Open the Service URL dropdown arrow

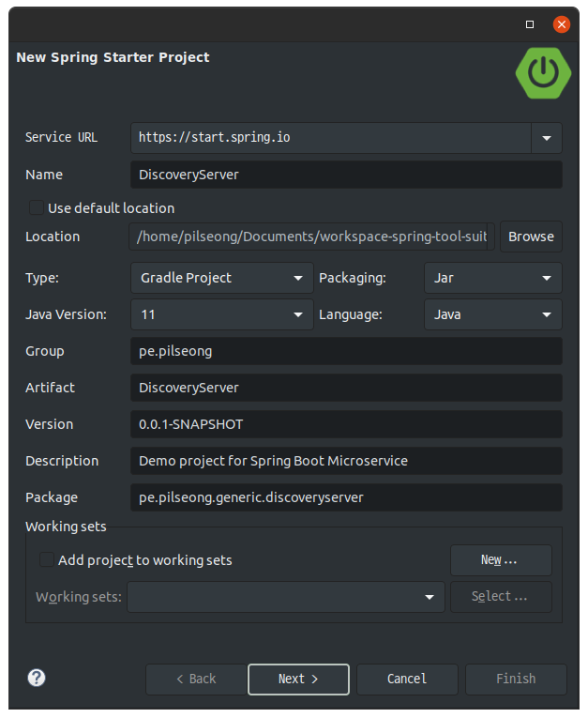[x=547, y=138]
